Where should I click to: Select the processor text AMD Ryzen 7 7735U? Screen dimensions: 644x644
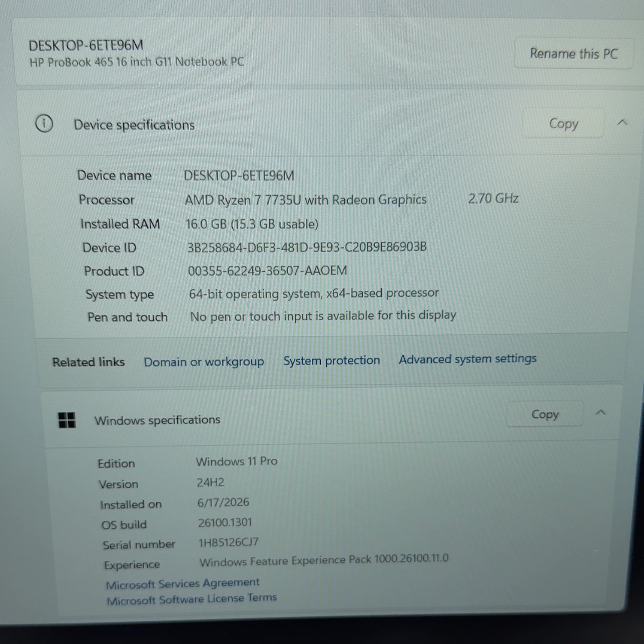[x=243, y=200]
